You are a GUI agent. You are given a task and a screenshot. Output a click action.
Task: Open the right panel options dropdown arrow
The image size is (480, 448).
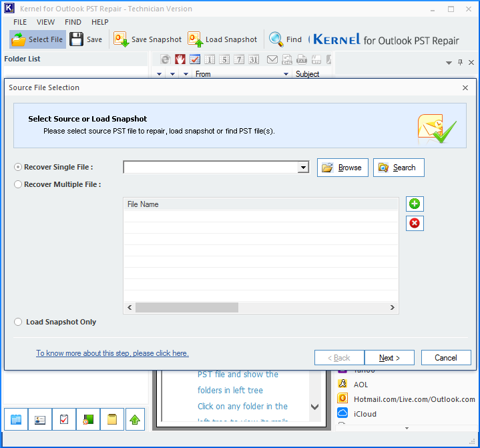(449, 63)
